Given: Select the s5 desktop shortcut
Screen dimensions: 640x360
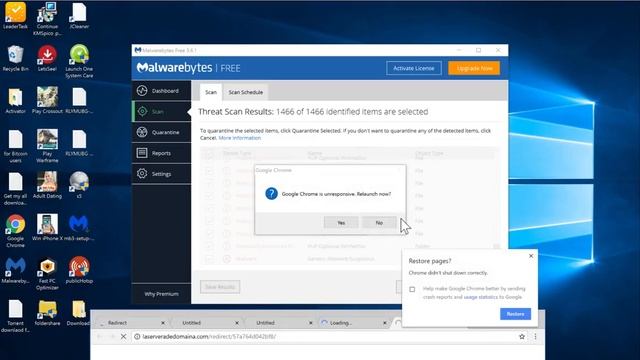Looking at the screenshot, I should (79, 185).
